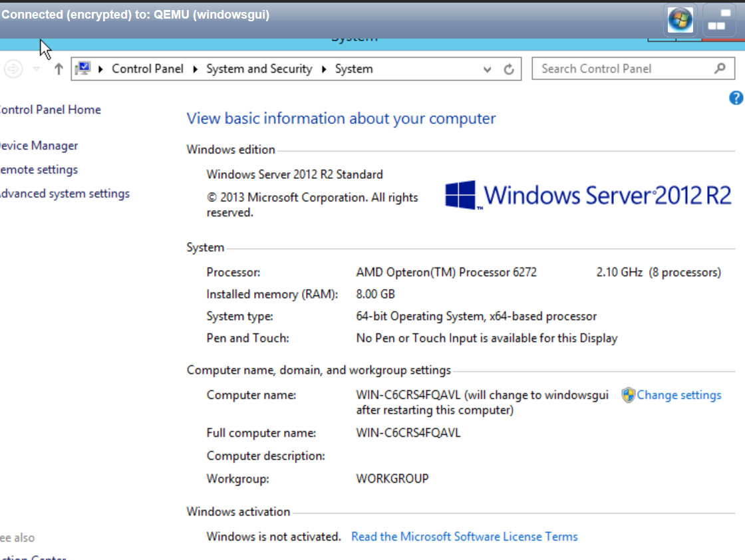
Task: Click the '64-bit Operating System, x64-based processor' text
Action: pyautogui.click(x=476, y=317)
